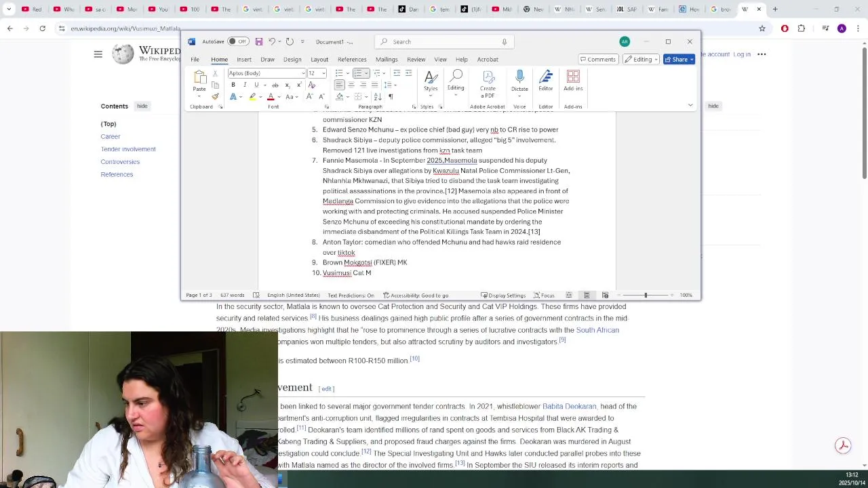Start Dictate microphone

pos(519,81)
